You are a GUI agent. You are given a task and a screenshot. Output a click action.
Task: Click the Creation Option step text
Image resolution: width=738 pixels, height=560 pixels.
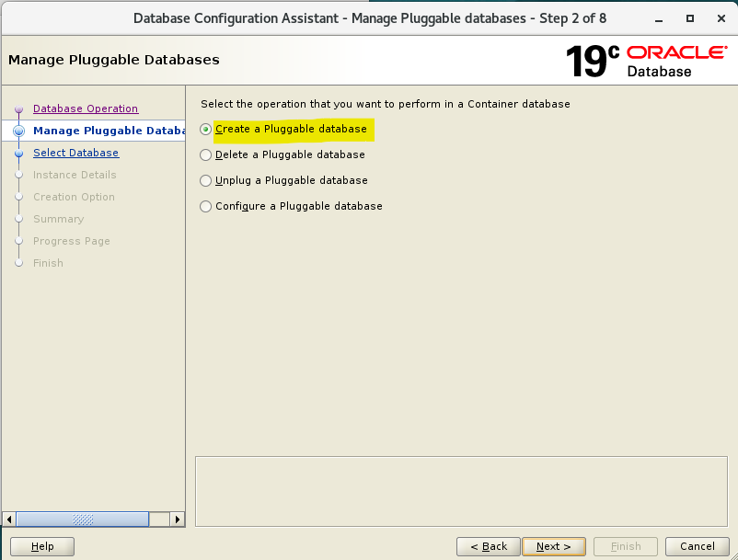74,197
